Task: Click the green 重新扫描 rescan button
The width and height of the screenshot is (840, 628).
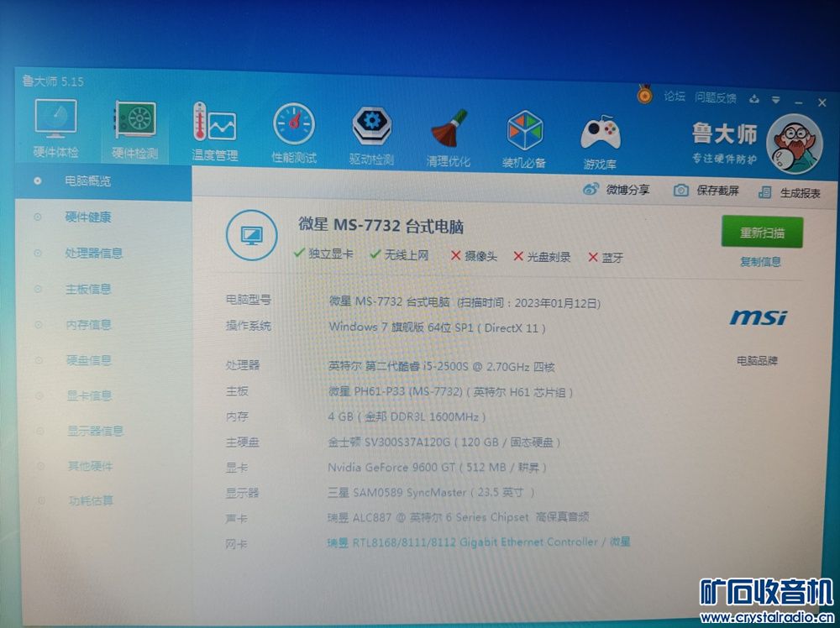Action: coord(762,232)
